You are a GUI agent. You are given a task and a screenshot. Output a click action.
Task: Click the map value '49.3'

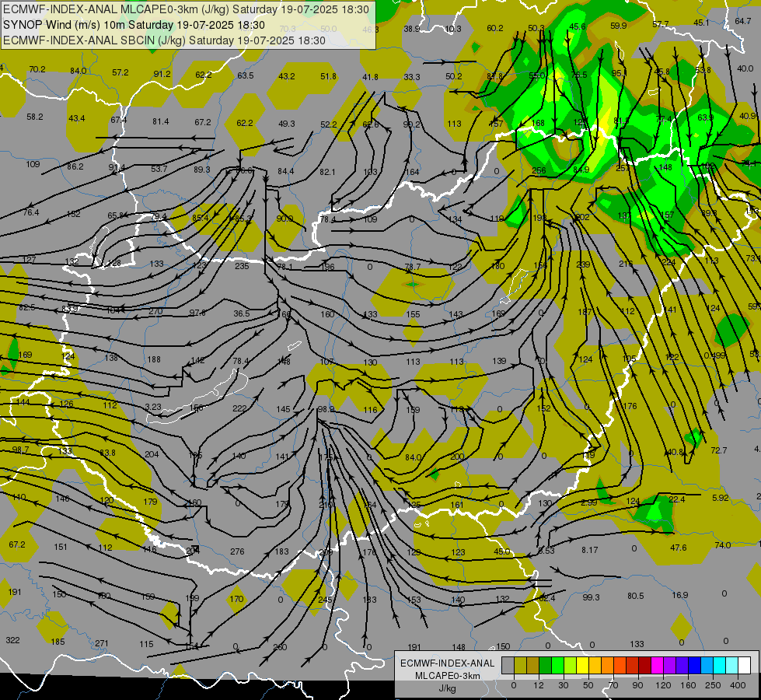(x=287, y=124)
